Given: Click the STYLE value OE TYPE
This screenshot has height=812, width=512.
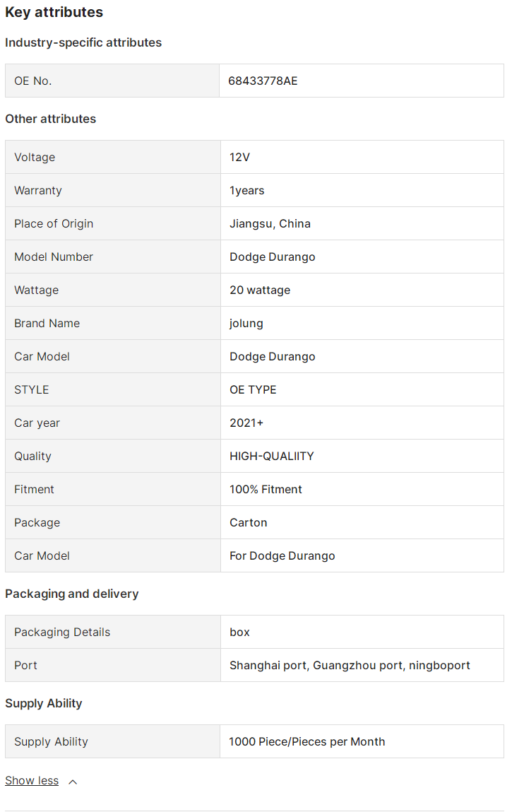Looking at the screenshot, I should pyautogui.click(x=253, y=390).
